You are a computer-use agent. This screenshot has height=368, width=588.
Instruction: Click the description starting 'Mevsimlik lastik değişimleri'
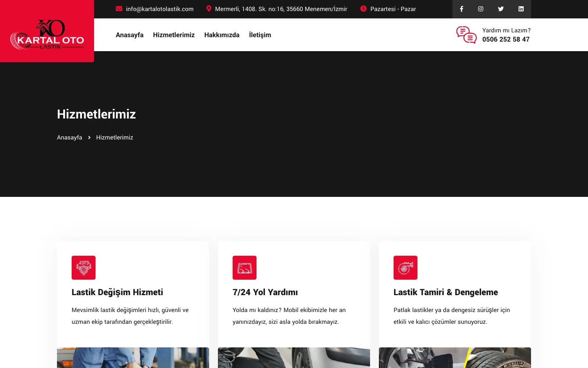(x=130, y=316)
